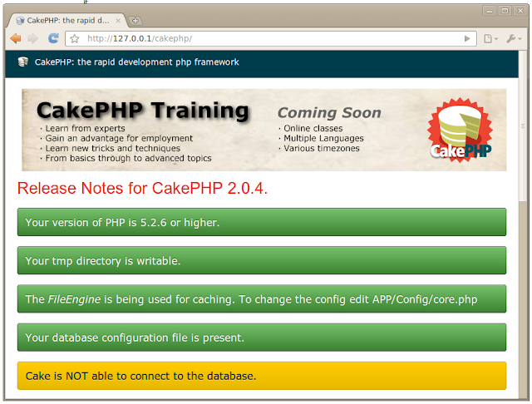The width and height of the screenshot is (532, 404).
Task: Click 'Your tmp directory is writable' message
Action: click(262, 260)
